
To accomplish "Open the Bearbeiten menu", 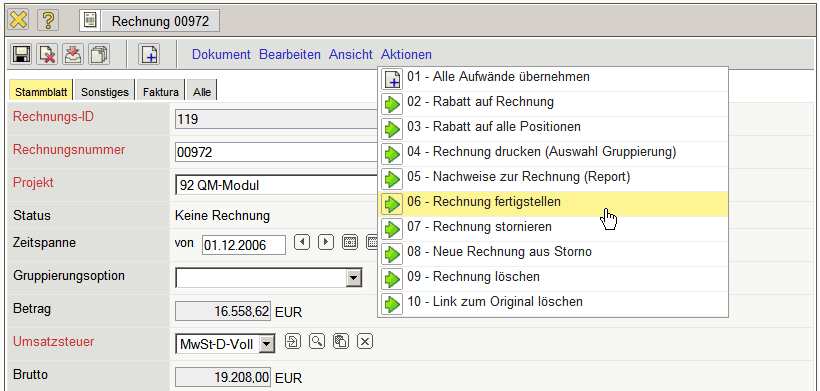I will tap(290, 54).
